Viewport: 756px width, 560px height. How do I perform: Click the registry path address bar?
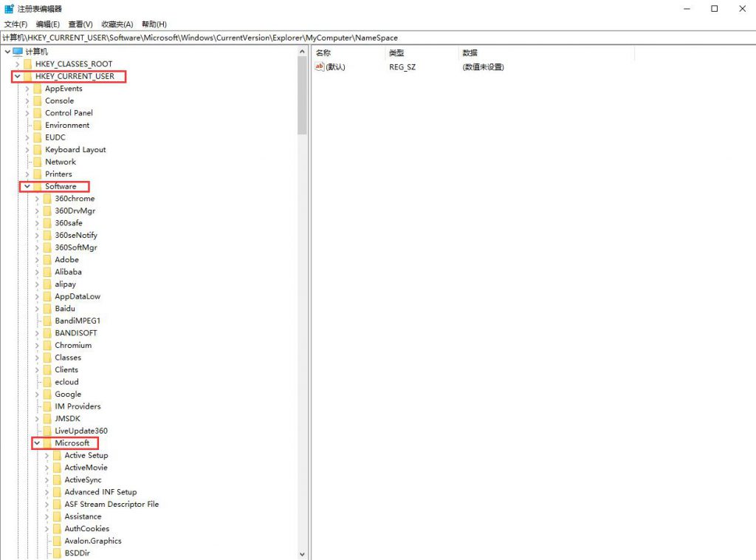pos(369,38)
